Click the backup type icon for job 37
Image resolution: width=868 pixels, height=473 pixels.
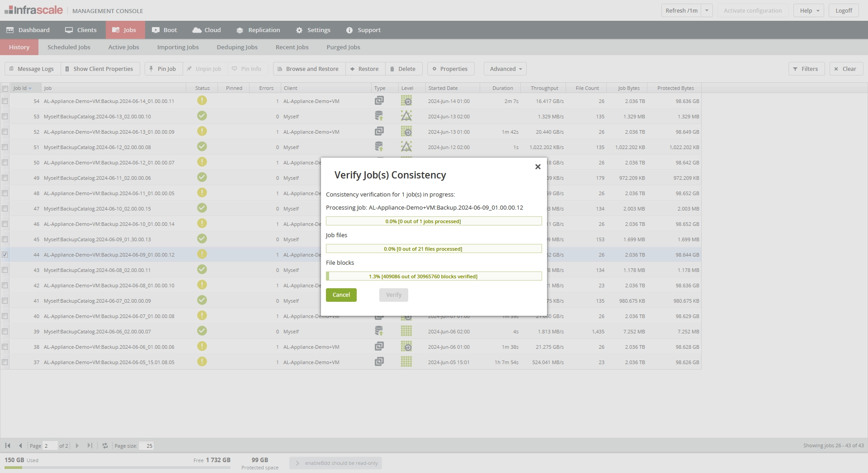pyautogui.click(x=379, y=362)
